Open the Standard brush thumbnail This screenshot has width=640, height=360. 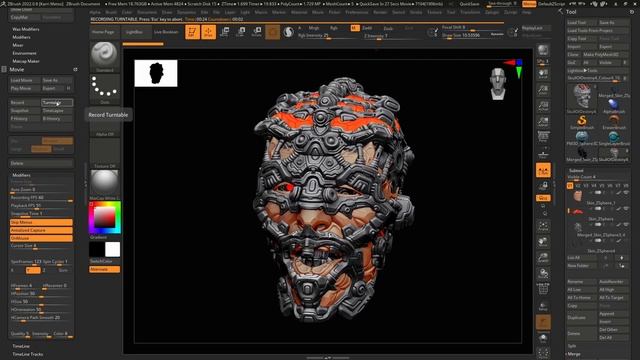pyautogui.click(x=104, y=57)
